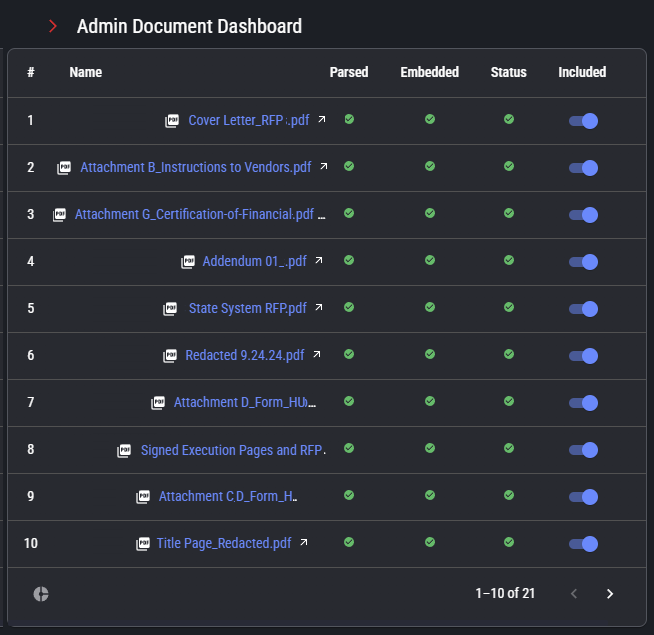Click the Embedded column header
Image resolution: width=654 pixels, height=635 pixels.
[429, 72]
